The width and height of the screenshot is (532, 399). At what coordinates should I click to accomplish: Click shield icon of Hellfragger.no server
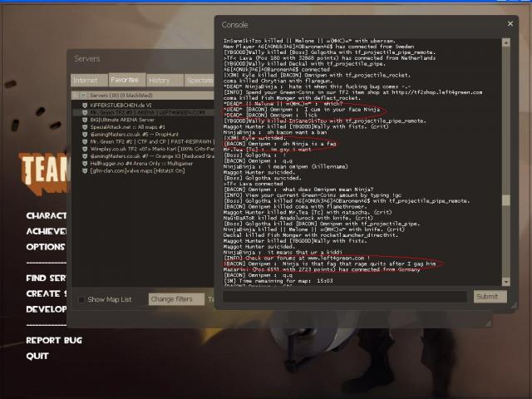click(x=84, y=165)
